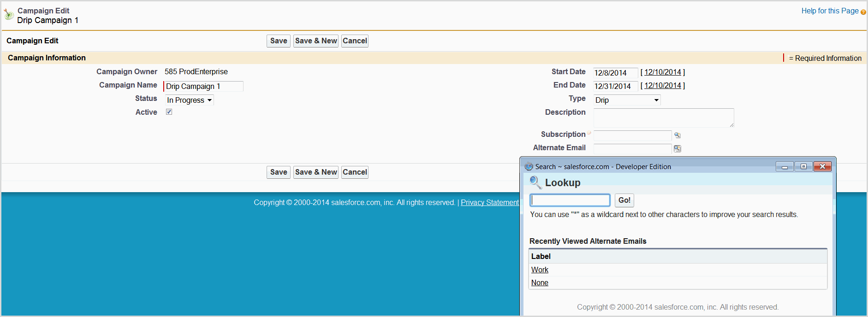868x317 pixels.
Task: Open the Alternate Email lookup icon
Action: coord(677,148)
